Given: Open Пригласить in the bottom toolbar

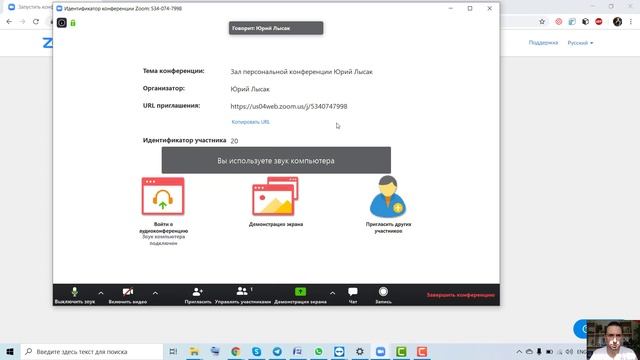Looking at the screenshot, I should 198,296.
